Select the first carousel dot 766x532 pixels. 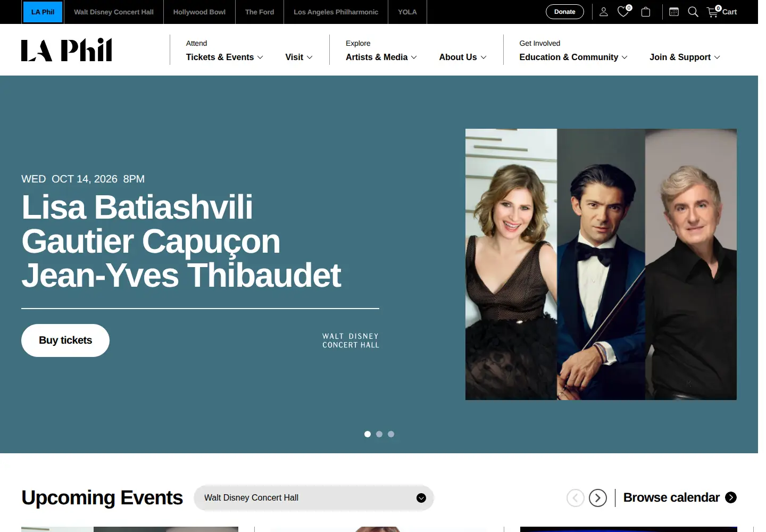point(368,434)
